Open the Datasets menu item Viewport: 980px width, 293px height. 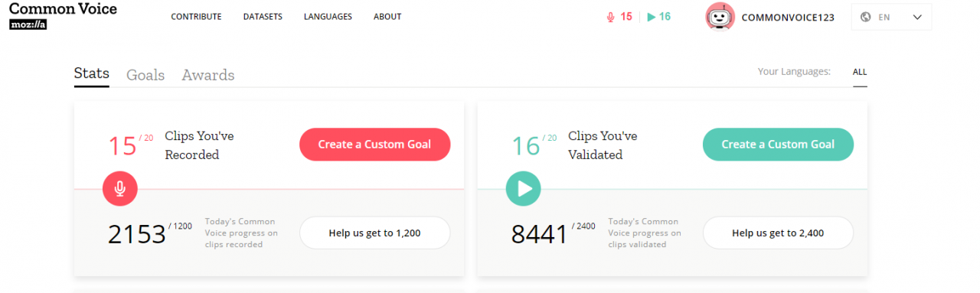(x=263, y=17)
